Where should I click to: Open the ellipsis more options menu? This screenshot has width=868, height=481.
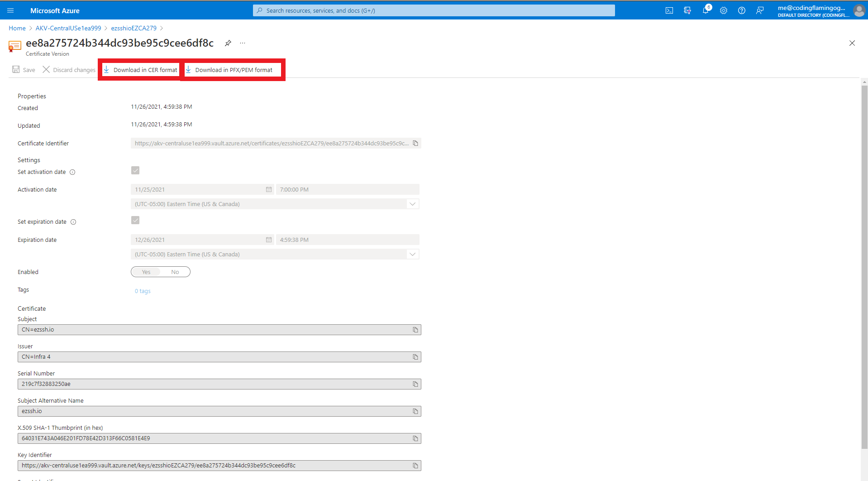(x=243, y=43)
